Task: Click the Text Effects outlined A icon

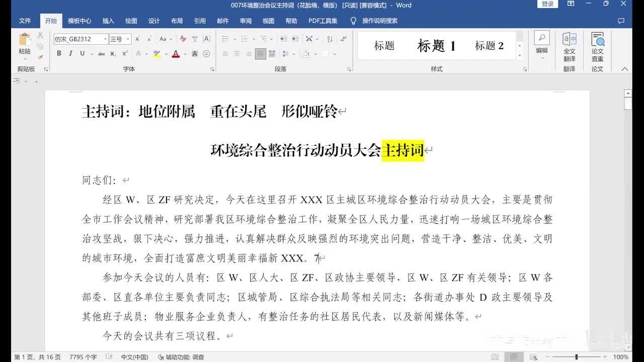Action: (x=139, y=54)
